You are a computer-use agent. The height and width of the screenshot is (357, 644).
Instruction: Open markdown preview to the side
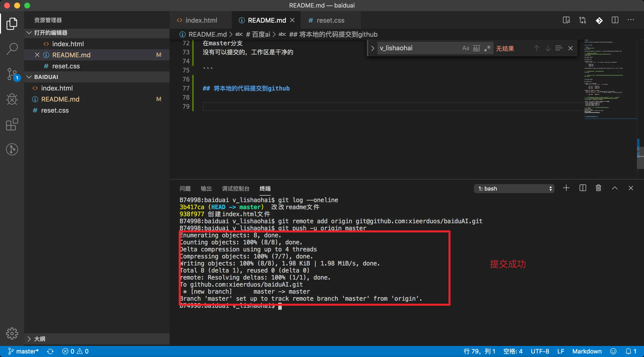[x=566, y=20]
